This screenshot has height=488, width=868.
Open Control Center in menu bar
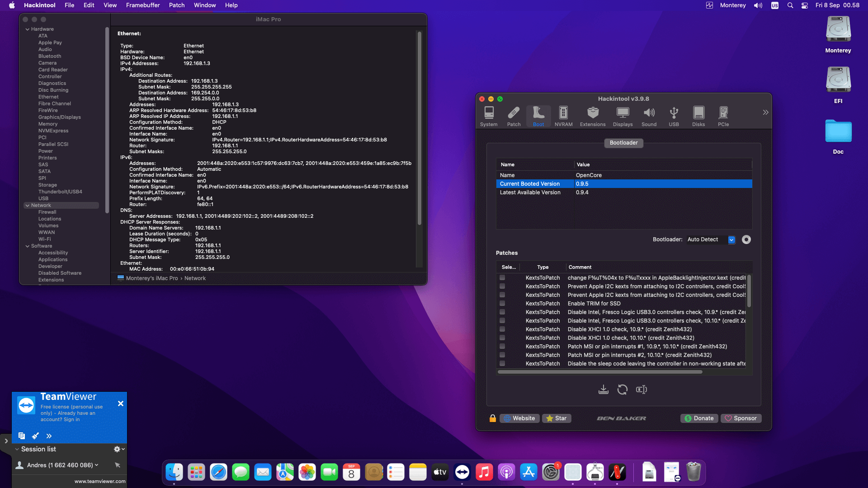805,5
